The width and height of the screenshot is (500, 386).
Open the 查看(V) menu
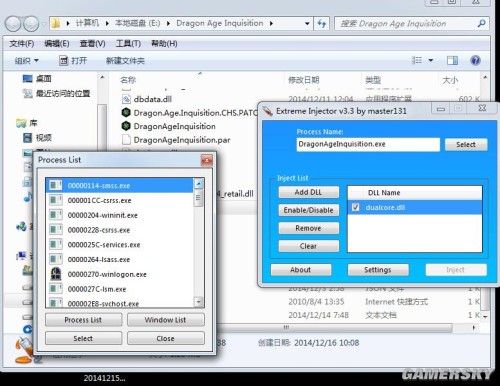[x=92, y=44]
